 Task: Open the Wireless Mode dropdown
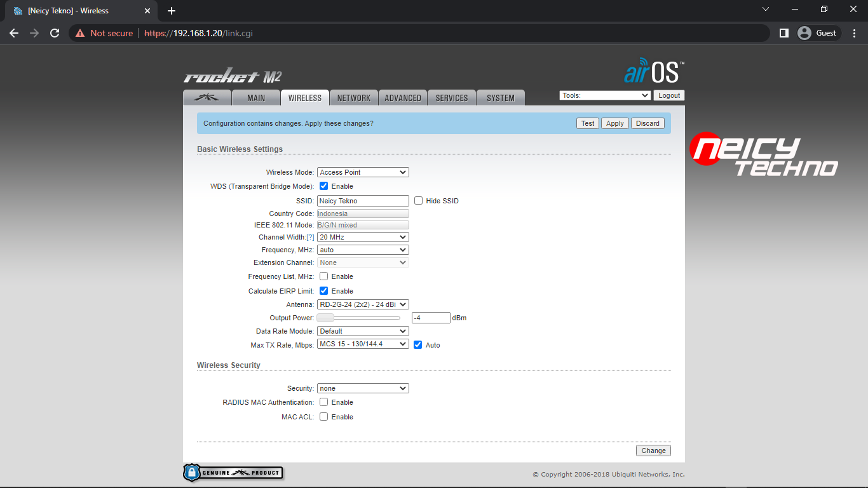tap(363, 172)
